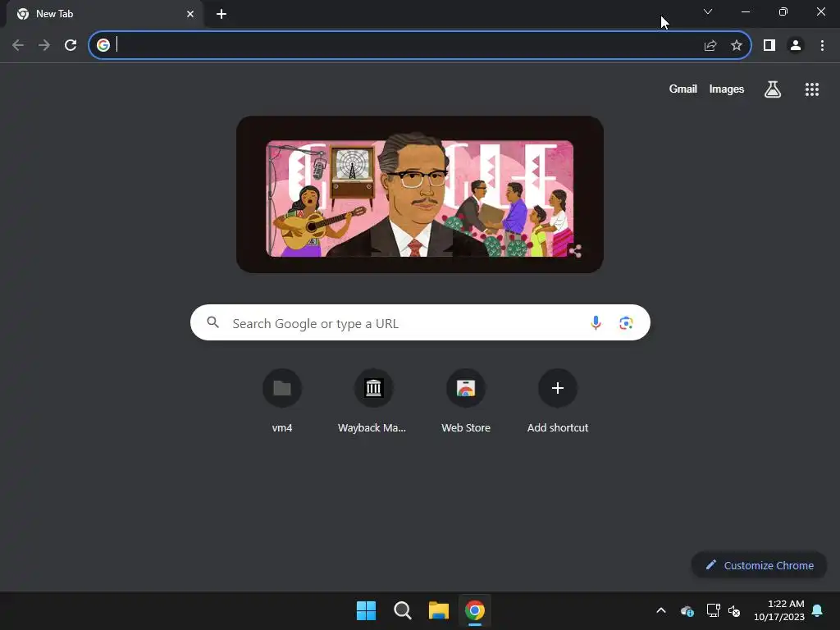Click the Chrome taskbar icon
The height and width of the screenshot is (630, 840).
tap(475, 610)
